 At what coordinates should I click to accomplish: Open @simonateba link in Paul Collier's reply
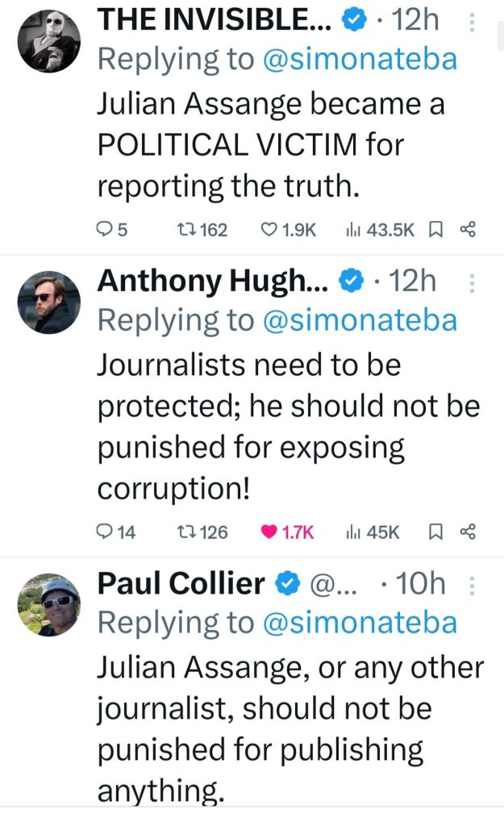tap(359, 623)
